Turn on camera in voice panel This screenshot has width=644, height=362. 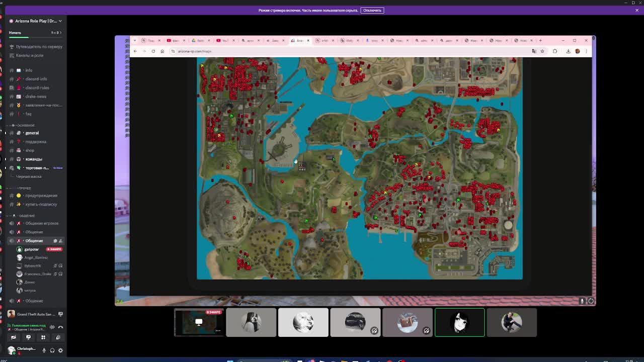click(x=14, y=337)
